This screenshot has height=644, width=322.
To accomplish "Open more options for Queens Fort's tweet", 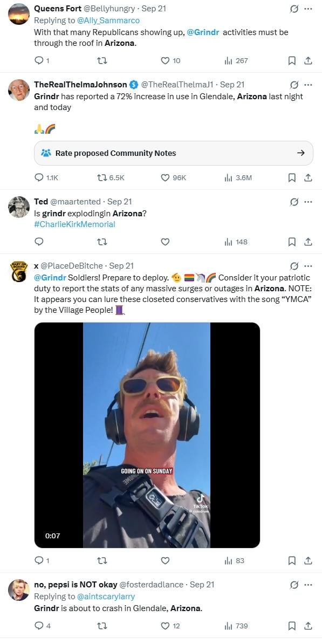I will 308,9.
